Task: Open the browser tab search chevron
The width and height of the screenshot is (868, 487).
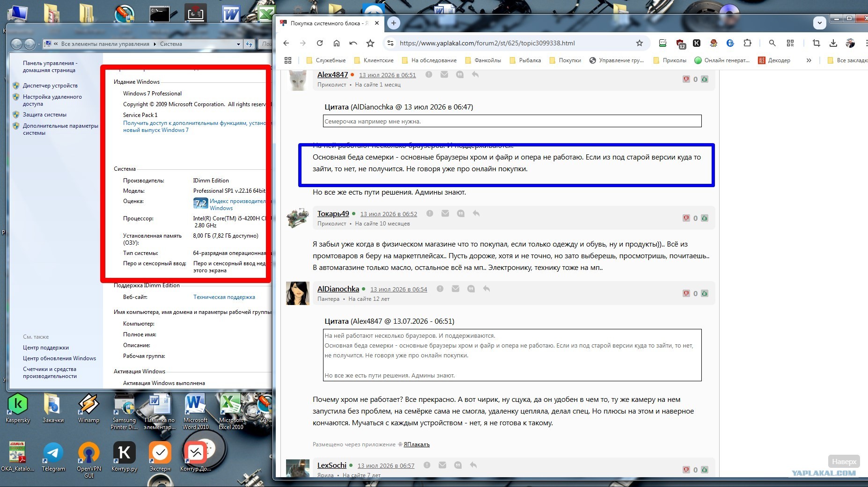Action: pos(819,22)
